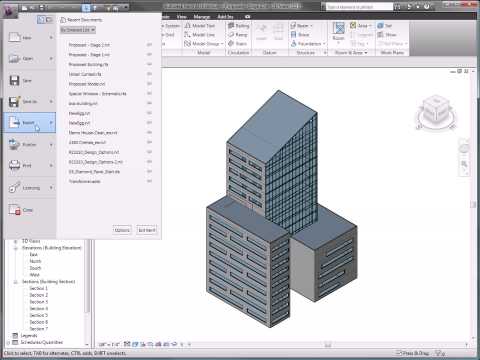This screenshot has height=360, width=480.
Task: Switch to the View ribbon tab
Action: pos(182,17)
